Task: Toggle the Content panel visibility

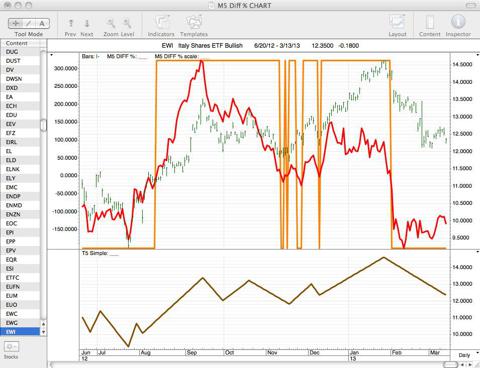Action: pos(430,23)
